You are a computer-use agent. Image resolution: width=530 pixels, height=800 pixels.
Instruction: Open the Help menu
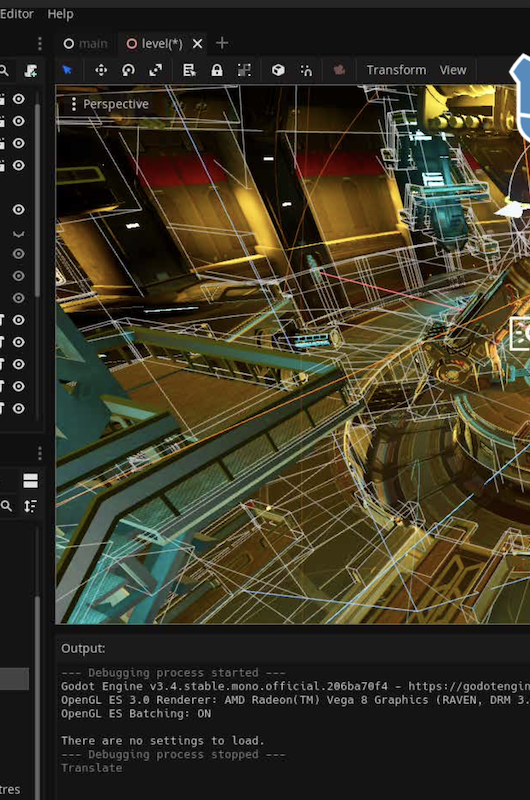60,14
